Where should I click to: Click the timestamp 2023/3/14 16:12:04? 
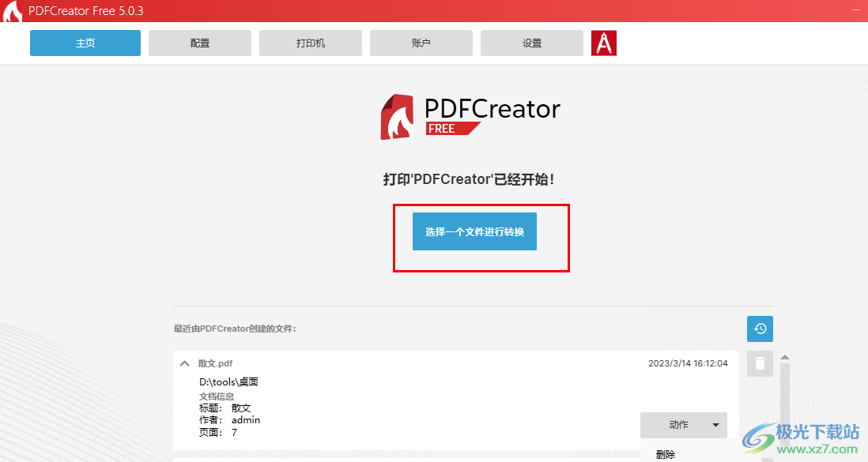[x=688, y=363]
